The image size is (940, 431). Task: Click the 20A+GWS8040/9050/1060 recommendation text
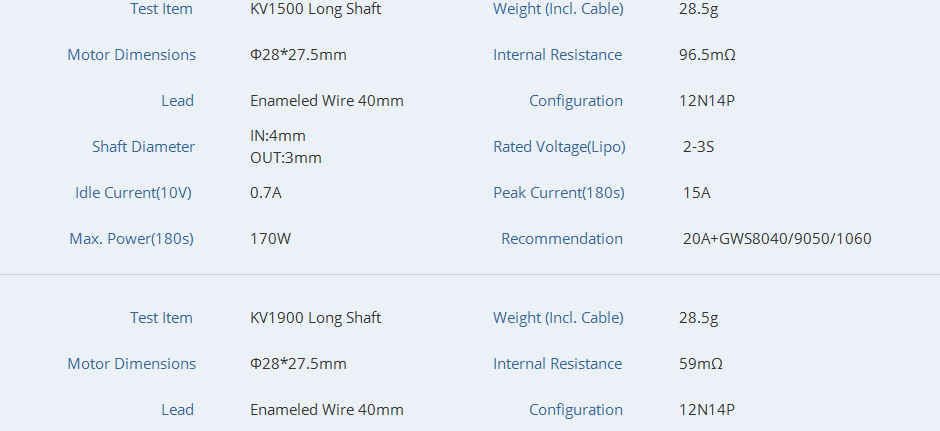[777, 239]
